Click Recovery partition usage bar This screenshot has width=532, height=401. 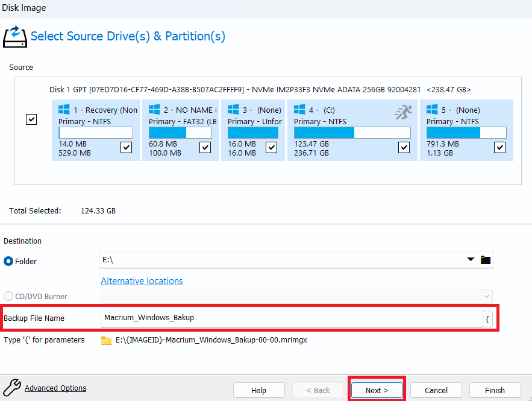96,133
